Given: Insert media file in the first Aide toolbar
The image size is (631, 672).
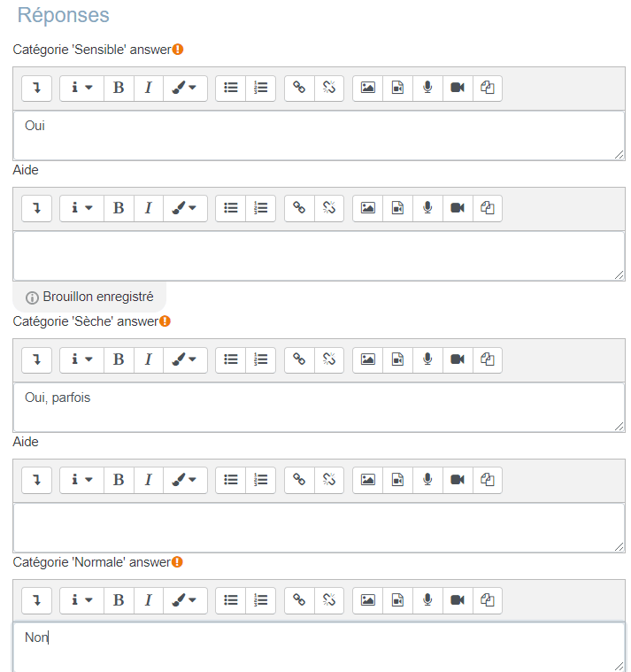Looking at the screenshot, I should pos(397,208).
